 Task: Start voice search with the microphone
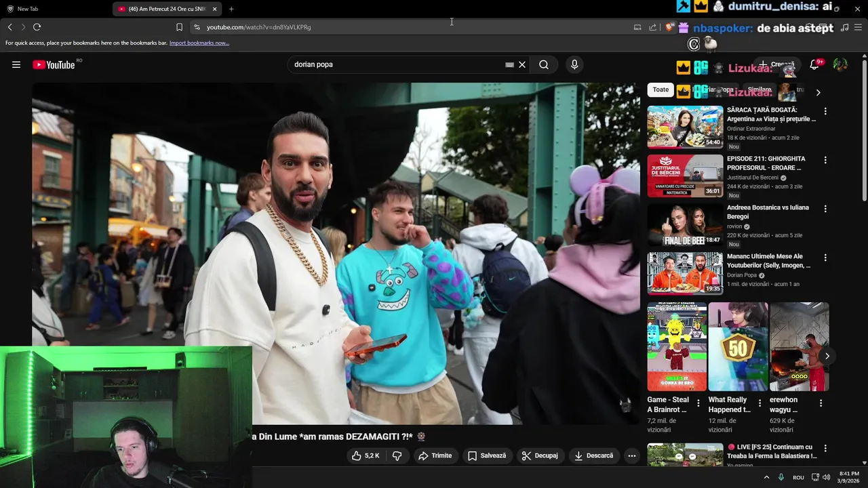[574, 64]
